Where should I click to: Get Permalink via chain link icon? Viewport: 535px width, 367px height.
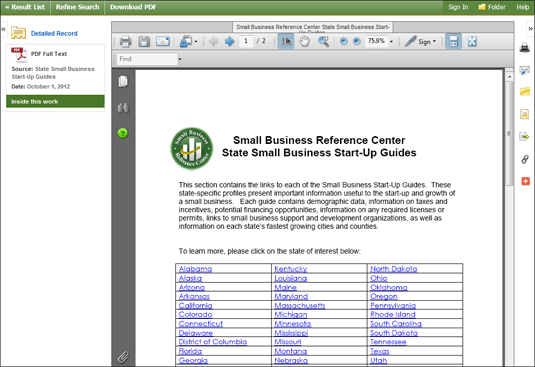click(525, 159)
